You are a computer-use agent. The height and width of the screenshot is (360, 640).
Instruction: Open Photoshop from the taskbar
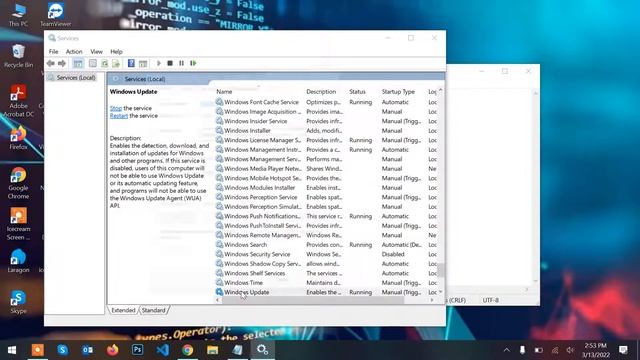pyautogui.click(x=138, y=350)
